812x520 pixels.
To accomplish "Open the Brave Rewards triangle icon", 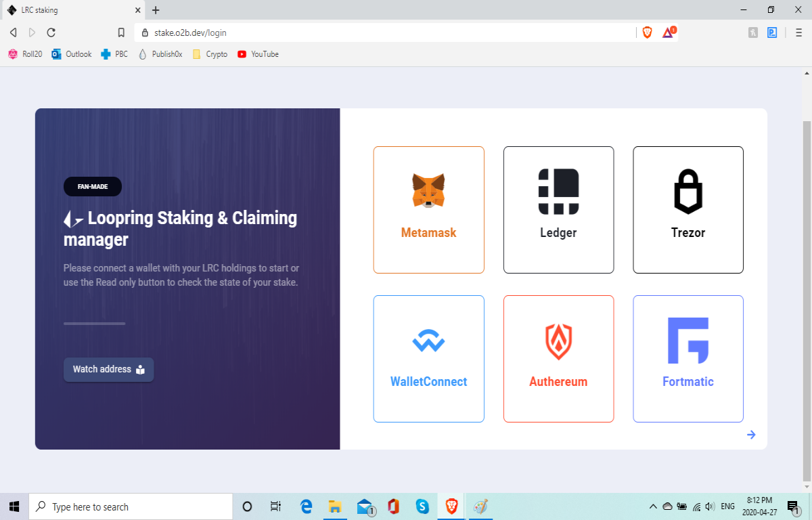I will pos(669,32).
